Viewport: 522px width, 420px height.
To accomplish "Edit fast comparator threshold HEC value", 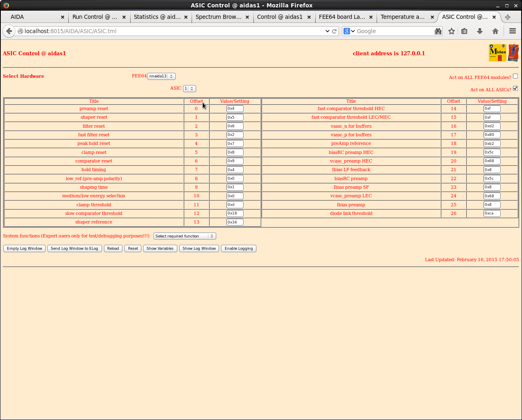I will 492,108.
